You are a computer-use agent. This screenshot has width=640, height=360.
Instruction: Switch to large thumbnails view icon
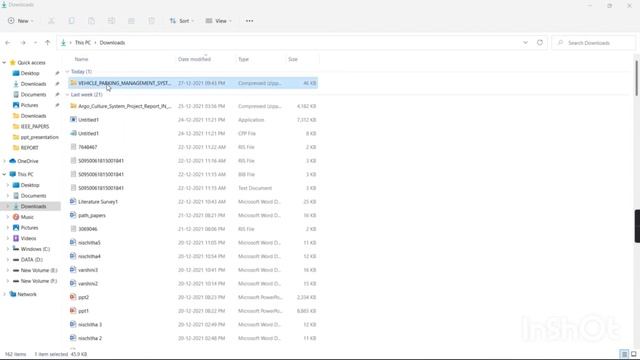633,354
